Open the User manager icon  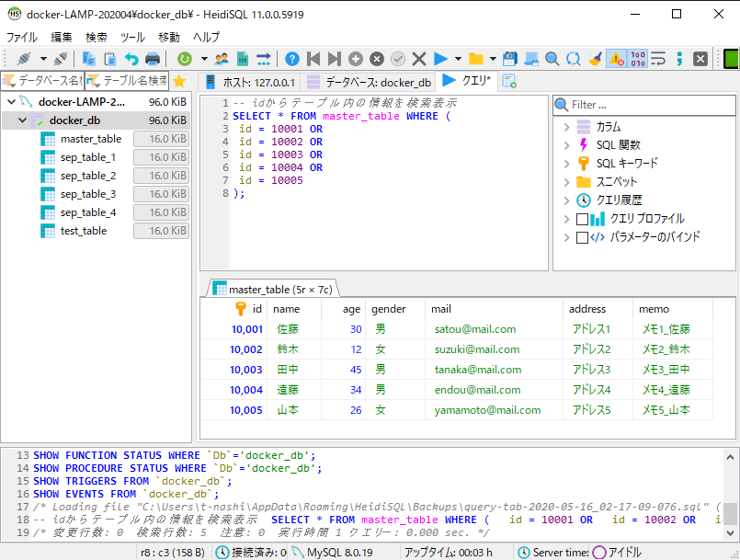pos(222,59)
